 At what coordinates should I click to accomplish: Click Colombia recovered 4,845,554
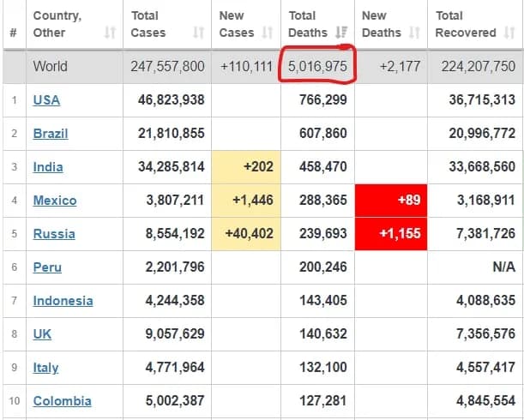tap(486, 400)
